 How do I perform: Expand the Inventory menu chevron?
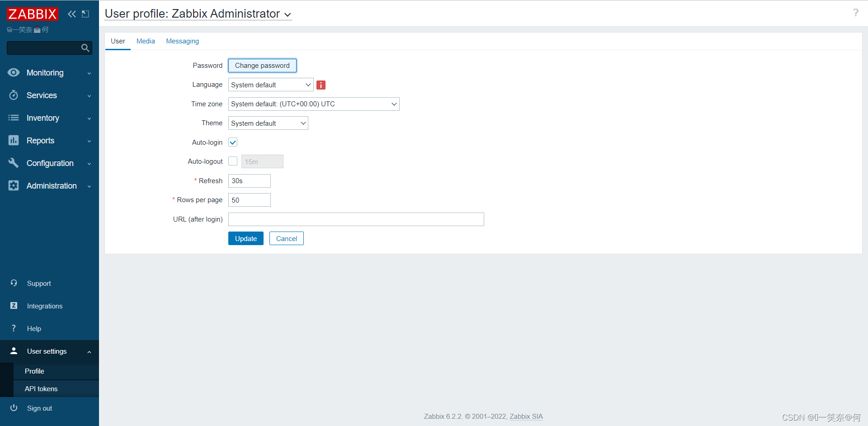(89, 118)
